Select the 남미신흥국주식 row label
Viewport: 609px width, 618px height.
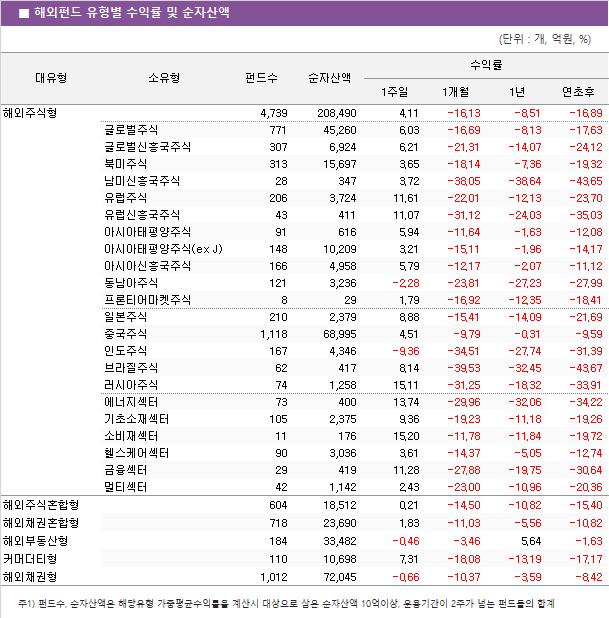(x=142, y=181)
